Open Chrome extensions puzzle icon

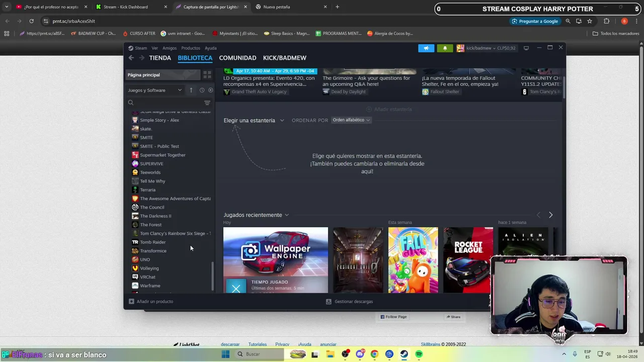pyautogui.click(x=606, y=21)
